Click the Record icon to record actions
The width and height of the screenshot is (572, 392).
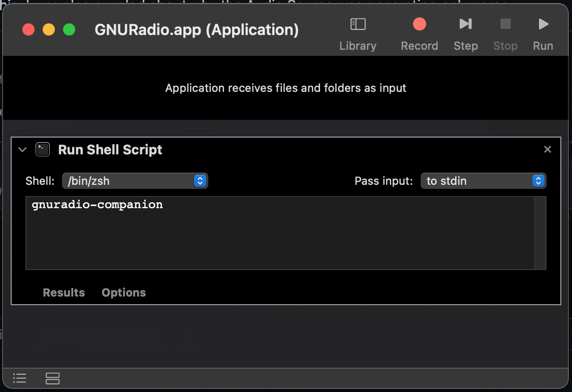[419, 23]
